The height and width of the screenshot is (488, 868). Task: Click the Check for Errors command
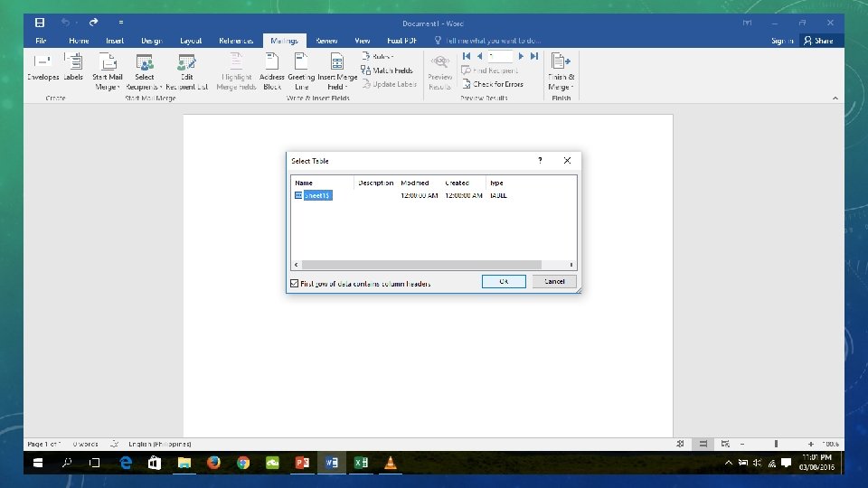click(493, 84)
